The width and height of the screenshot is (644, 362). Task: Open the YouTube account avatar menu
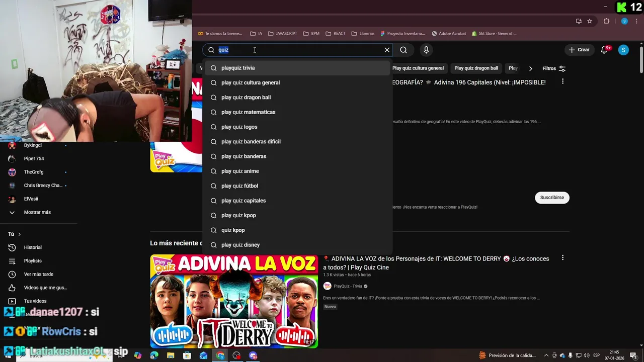tap(623, 50)
